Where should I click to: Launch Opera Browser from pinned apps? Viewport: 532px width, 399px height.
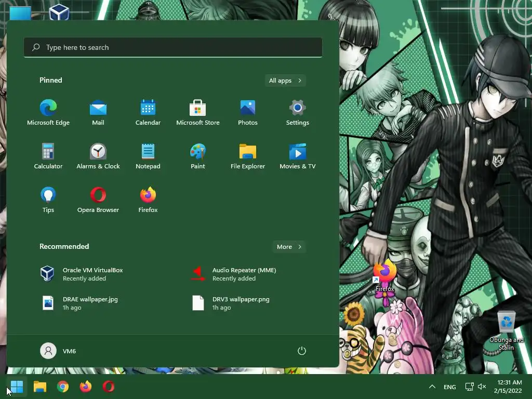tap(98, 200)
